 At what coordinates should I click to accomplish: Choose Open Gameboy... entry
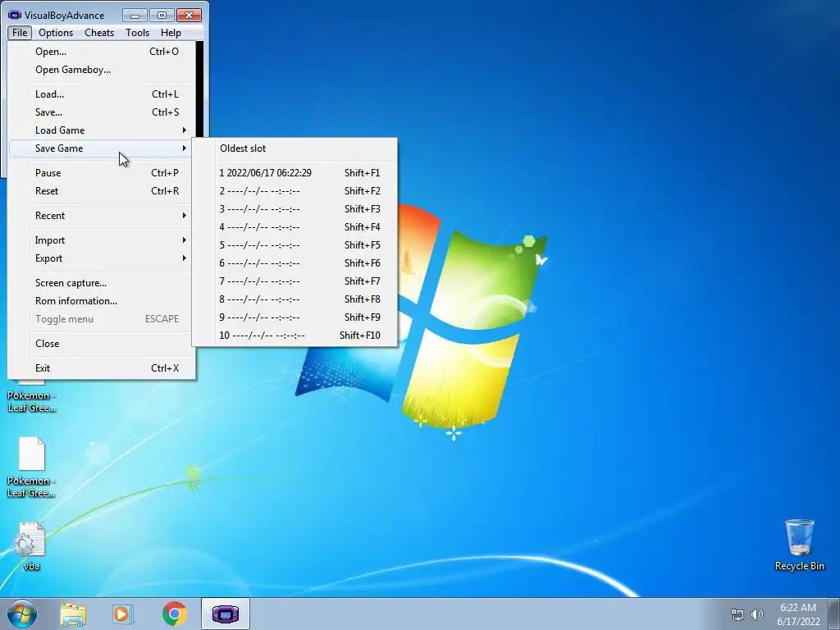tap(102, 70)
